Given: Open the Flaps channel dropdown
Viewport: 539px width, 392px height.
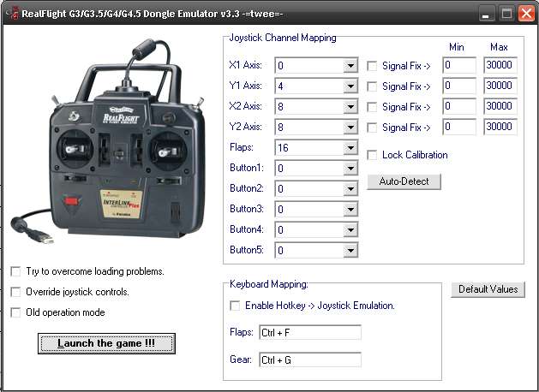Looking at the screenshot, I should pos(350,148).
